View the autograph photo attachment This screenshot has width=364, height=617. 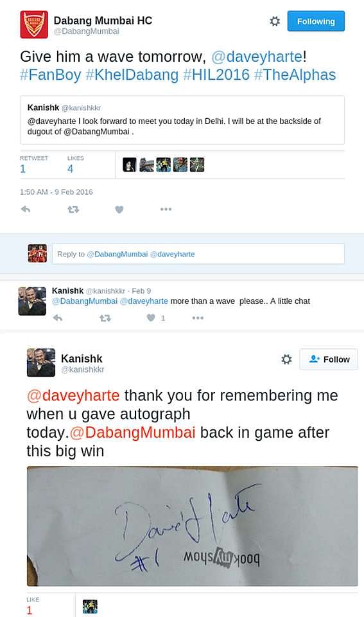tap(192, 526)
